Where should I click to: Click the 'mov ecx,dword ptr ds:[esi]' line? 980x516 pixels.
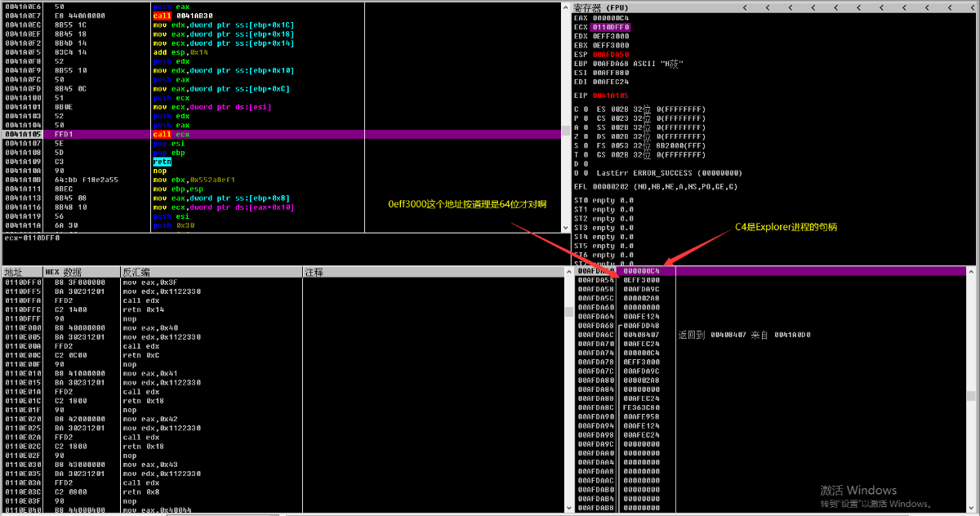(x=212, y=107)
